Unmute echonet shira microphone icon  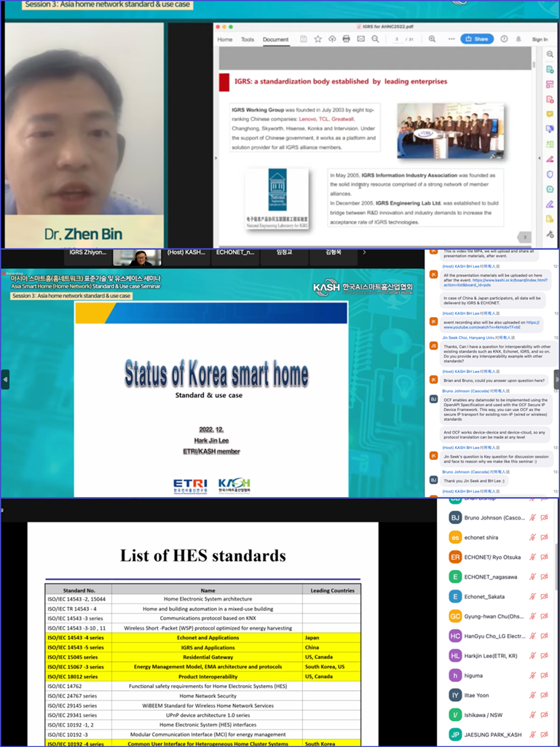(532, 537)
